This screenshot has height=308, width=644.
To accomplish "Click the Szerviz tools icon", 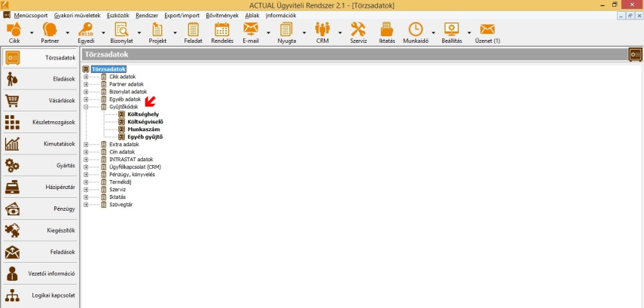I will (359, 31).
